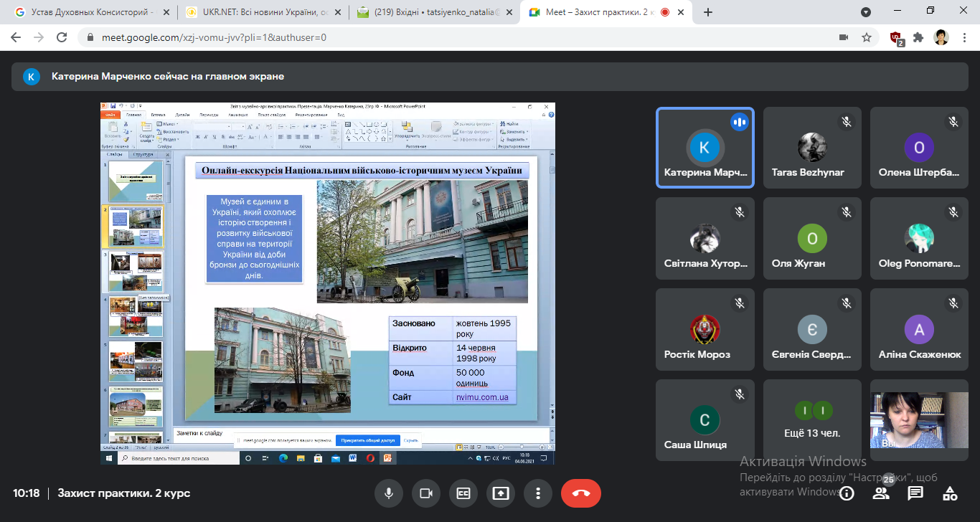Select slide 5 thumbnail in PowerPoint panel

coord(136,361)
